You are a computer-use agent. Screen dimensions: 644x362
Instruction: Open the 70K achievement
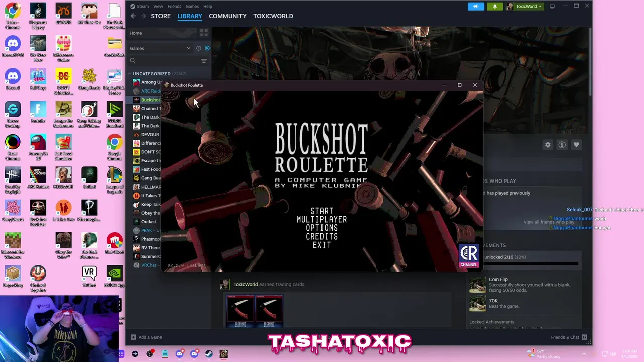point(523,303)
